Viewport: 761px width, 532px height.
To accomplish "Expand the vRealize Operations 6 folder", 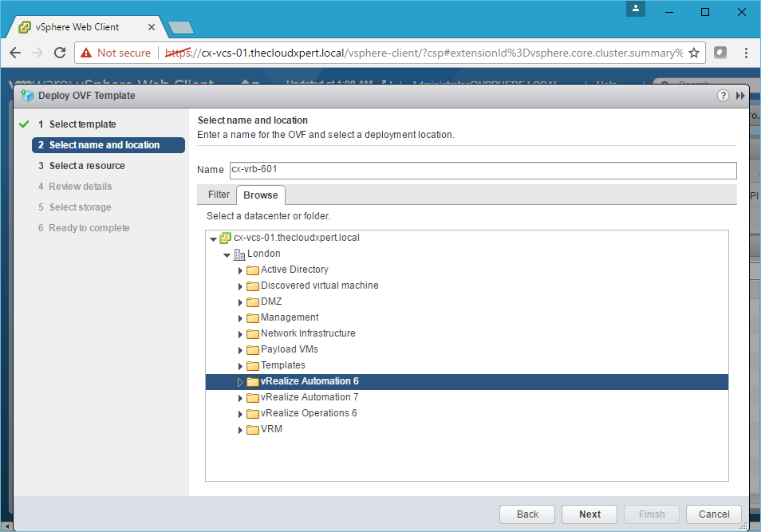I will [x=240, y=414].
